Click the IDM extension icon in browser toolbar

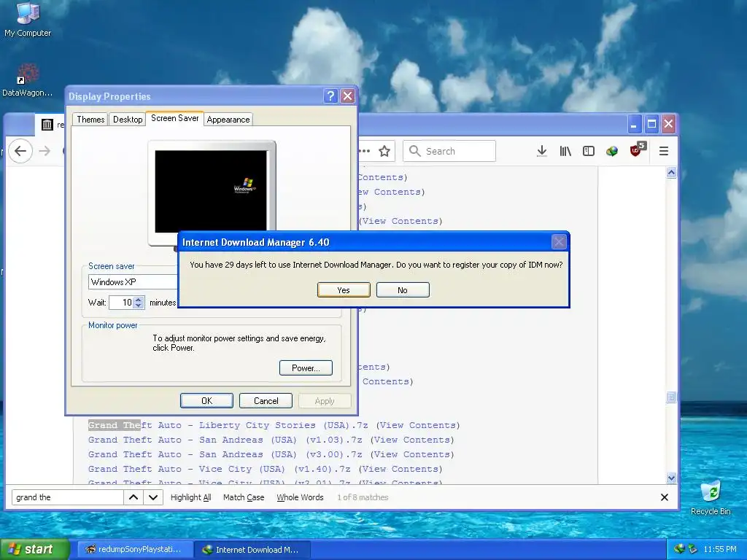pyautogui.click(x=612, y=151)
